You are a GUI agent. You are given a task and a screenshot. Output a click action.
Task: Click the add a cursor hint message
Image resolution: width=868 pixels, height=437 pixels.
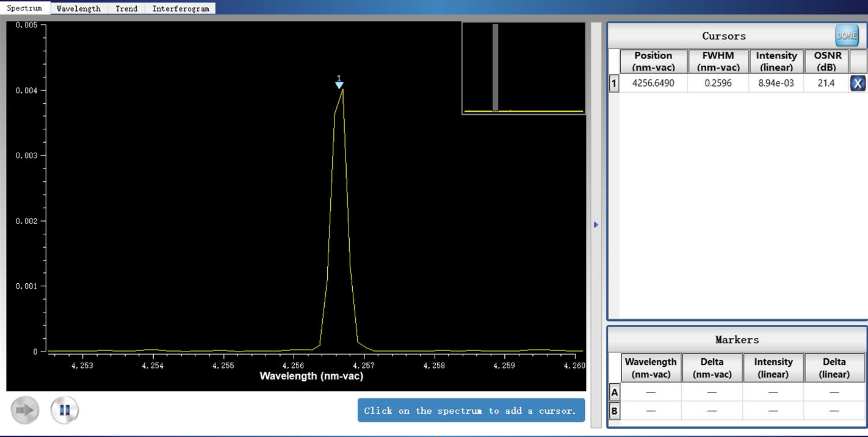pyautogui.click(x=471, y=411)
